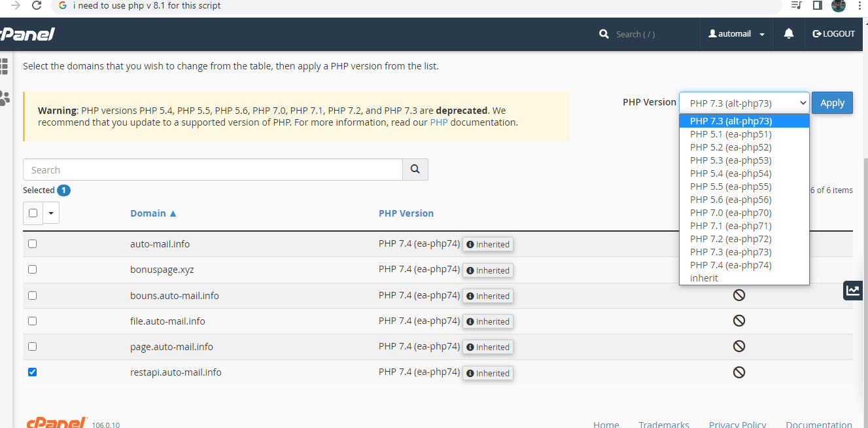Image resolution: width=868 pixels, height=428 pixels.
Task: Select the inherit option in dropdown
Action: point(704,278)
